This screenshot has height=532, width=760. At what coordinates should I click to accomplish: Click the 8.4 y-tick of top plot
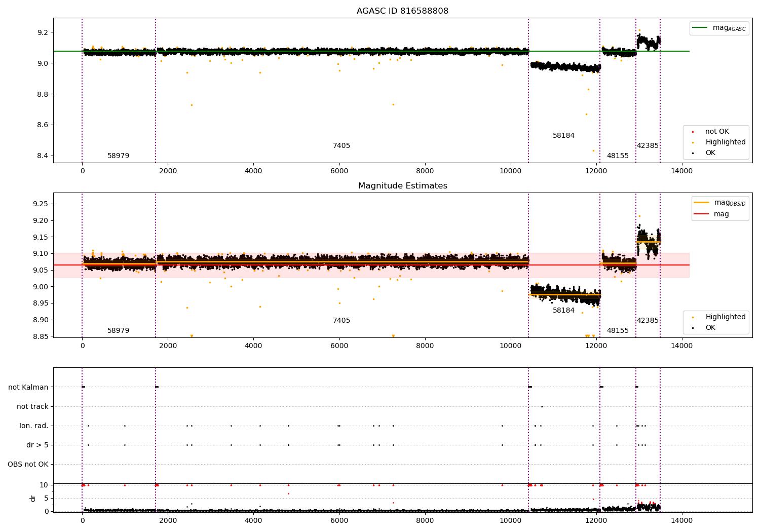(x=43, y=156)
